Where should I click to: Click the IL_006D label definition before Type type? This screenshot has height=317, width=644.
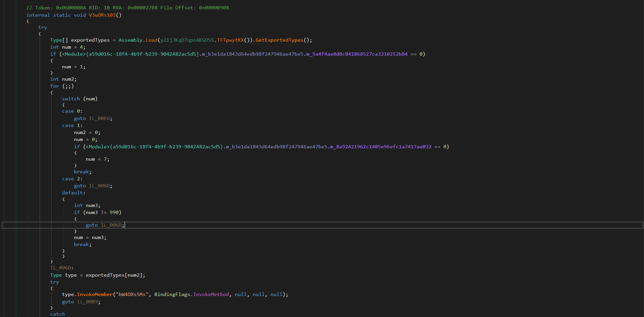(x=61, y=268)
